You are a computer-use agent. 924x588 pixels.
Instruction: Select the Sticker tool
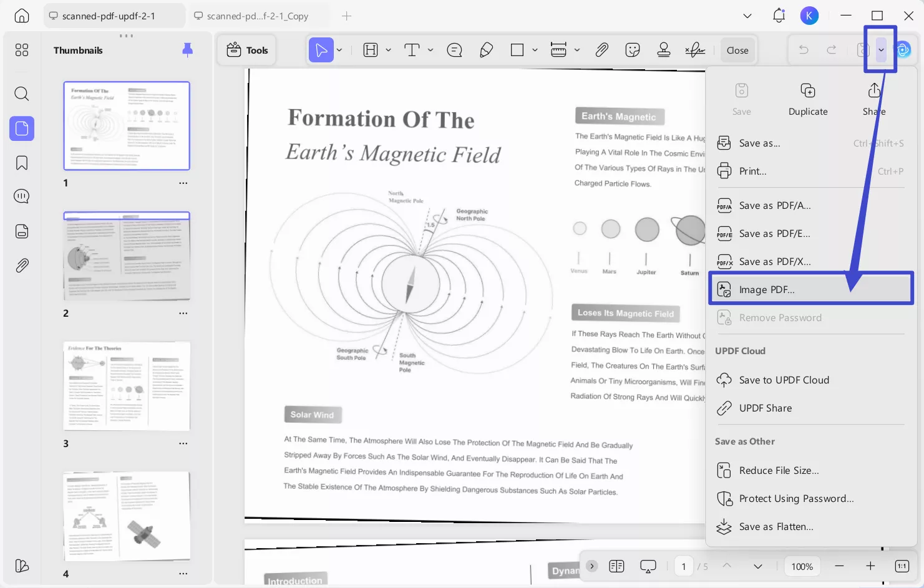coord(633,50)
